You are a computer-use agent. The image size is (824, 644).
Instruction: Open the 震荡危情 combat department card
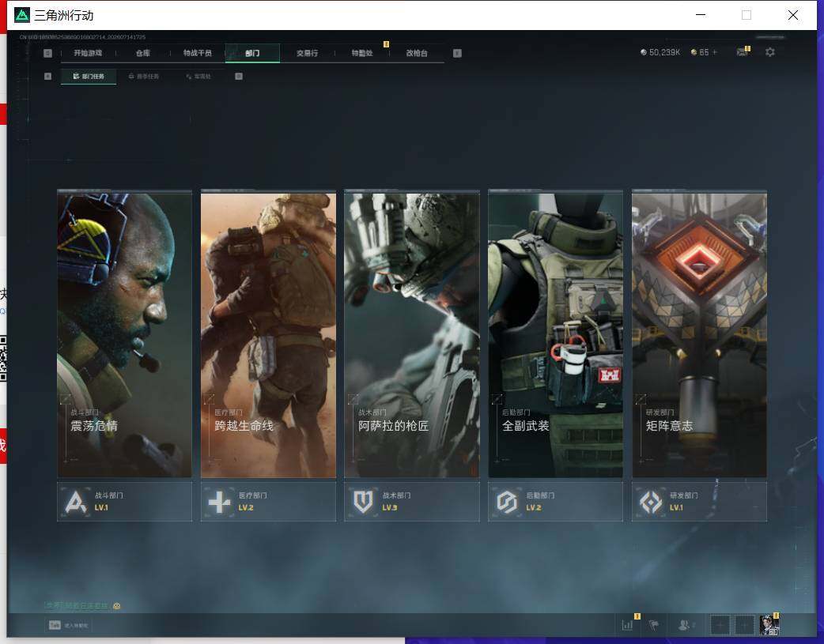coord(124,334)
